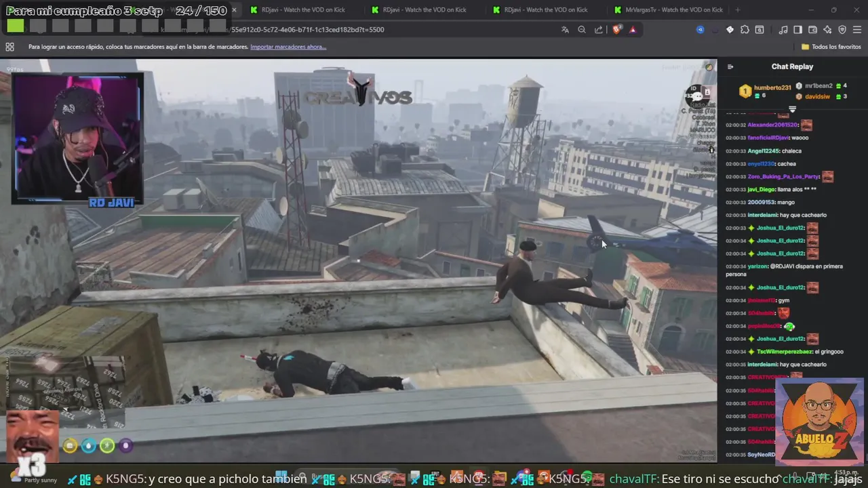Click the RD JAVI webcam overlay
Screen dimensions: 868x488
tap(77, 139)
